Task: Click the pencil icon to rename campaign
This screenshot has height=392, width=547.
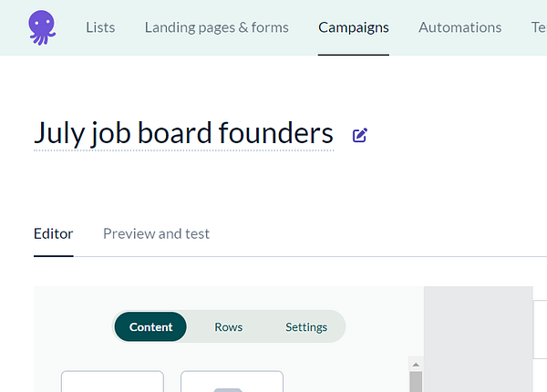Action: 360,136
